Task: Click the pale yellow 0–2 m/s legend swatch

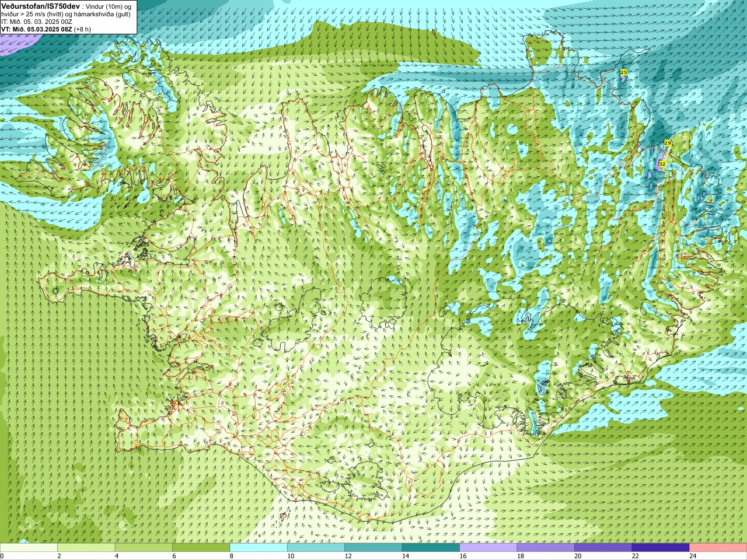Action: coord(29,548)
